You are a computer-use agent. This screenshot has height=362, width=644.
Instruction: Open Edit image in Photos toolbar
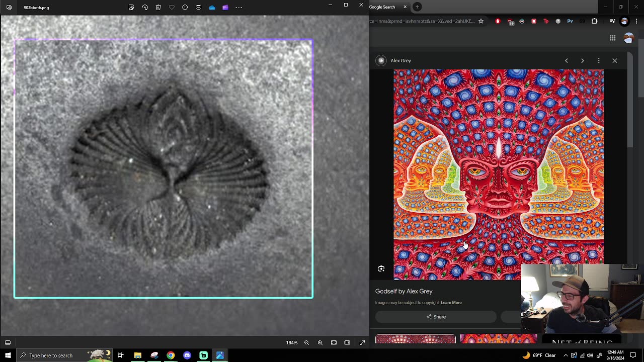131,8
